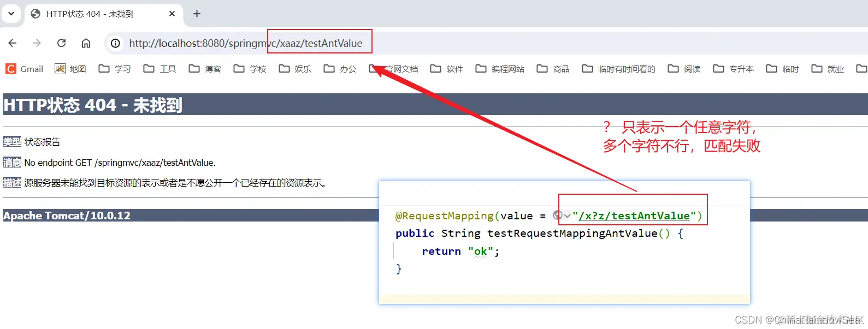868x329 pixels.
Task: Go back with the browser back arrow
Action: [13, 43]
